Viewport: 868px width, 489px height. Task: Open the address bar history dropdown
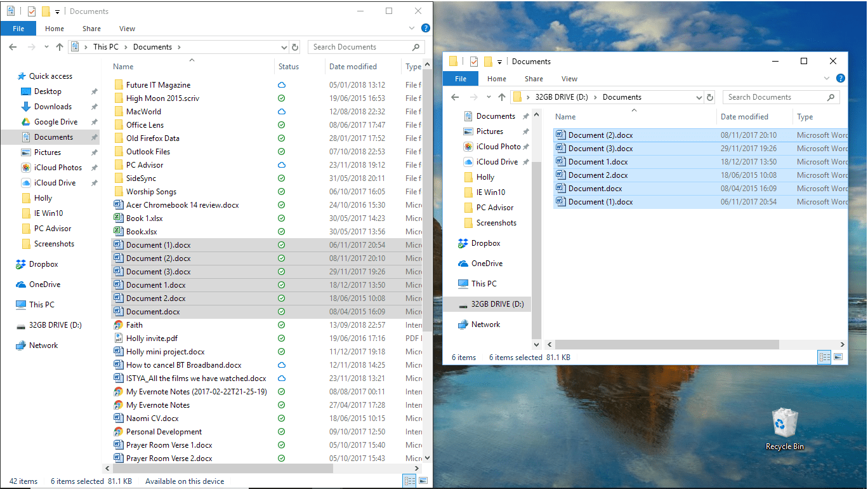284,46
